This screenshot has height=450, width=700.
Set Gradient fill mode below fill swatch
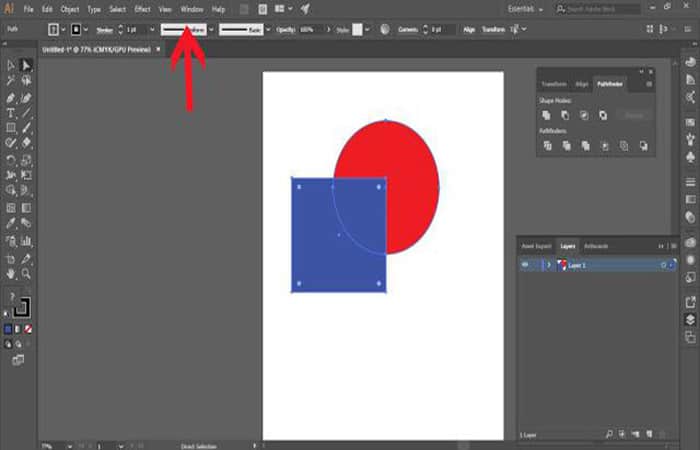click(x=18, y=329)
